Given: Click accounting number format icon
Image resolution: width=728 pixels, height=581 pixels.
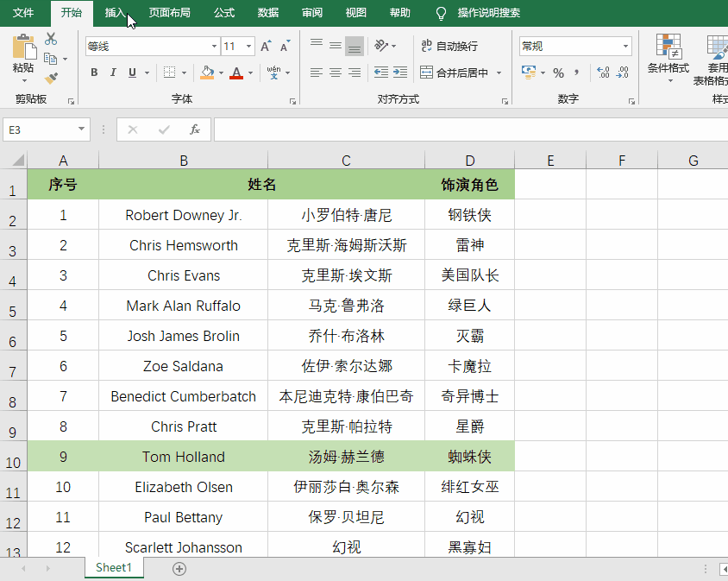Looking at the screenshot, I should point(529,72).
